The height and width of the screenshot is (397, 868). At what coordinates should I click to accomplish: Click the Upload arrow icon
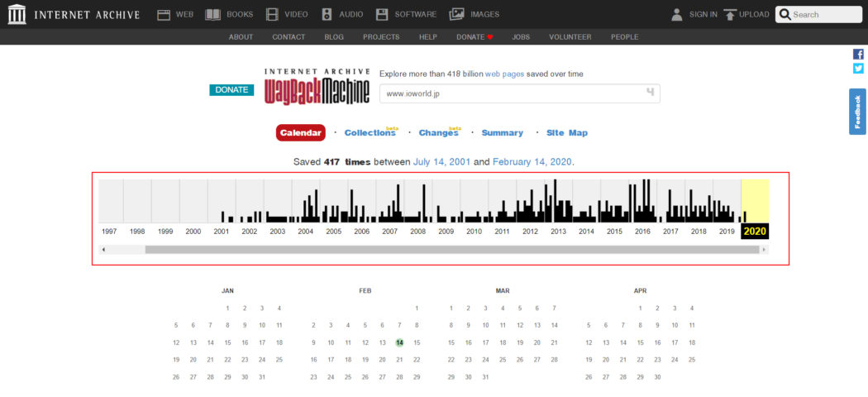pos(730,15)
